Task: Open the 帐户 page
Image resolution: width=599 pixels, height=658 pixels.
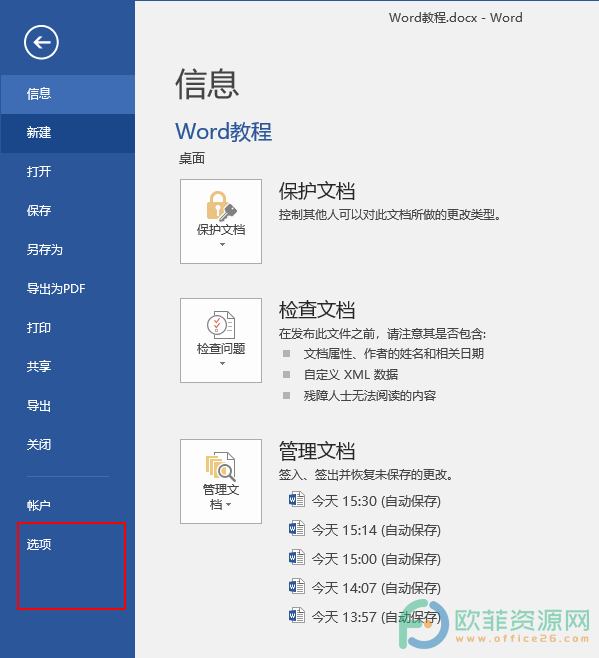Action: [68, 505]
